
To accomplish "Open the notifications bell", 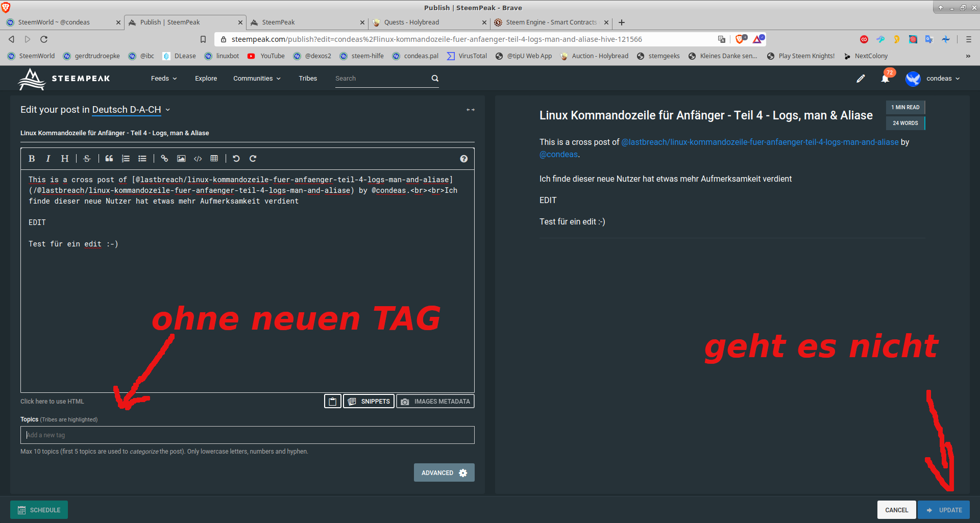I will (885, 79).
